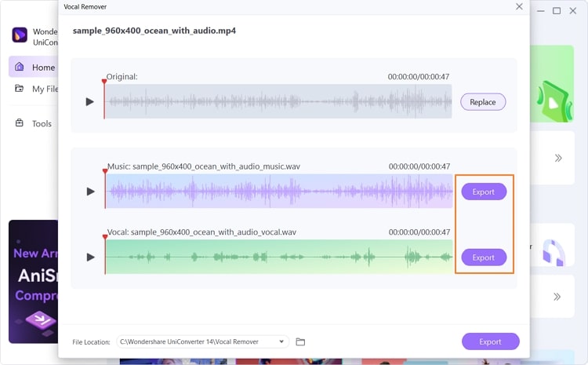Click the Vocal track playhead marker

105,237
